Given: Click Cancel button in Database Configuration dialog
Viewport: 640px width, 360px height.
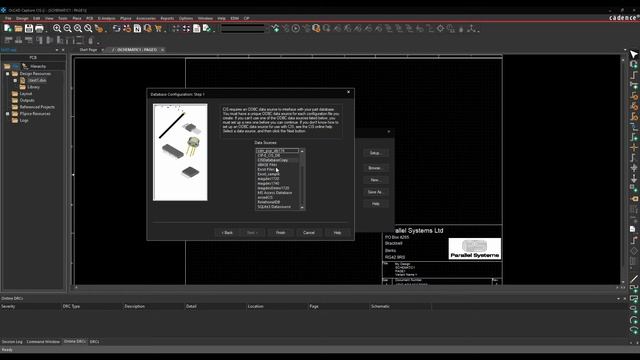Looking at the screenshot, I should coord(309,233).
